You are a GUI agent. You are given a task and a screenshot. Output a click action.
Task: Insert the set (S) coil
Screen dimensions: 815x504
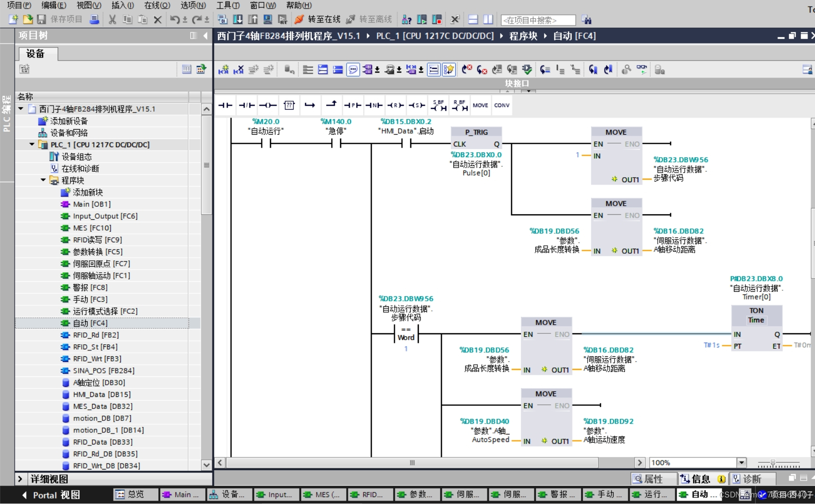tap(417, 105)
